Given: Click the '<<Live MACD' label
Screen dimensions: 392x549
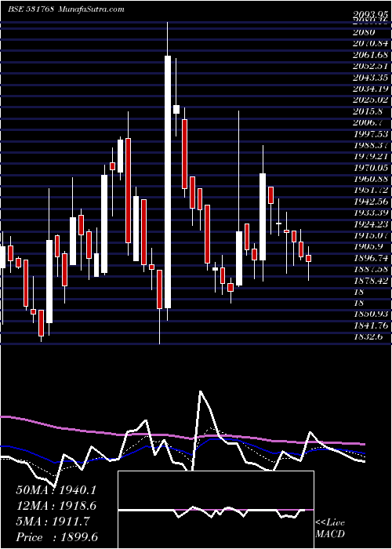Looking at the screenshot, I should point(330,529).
